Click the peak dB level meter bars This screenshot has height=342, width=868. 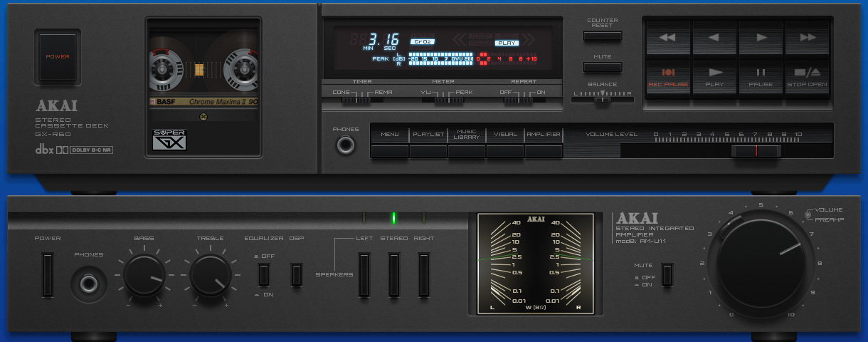473,58
